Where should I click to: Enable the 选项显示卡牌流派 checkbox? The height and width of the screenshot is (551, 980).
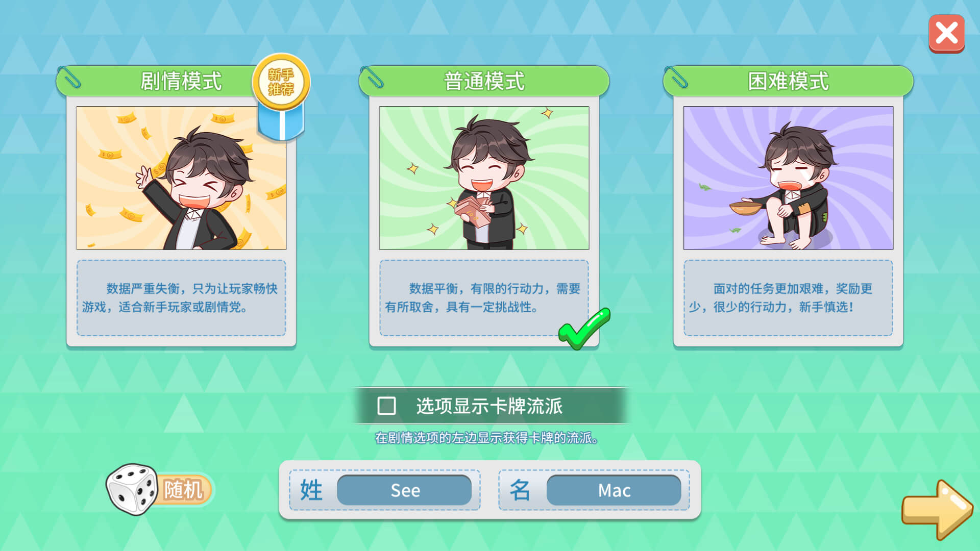click(386, 406)
